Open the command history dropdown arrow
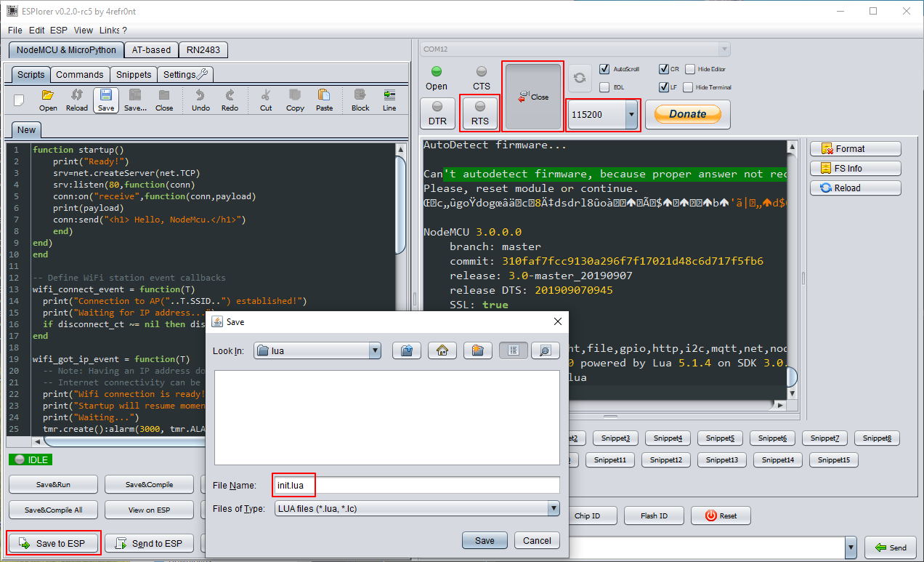The width and height of the screenshot is (924, 562). 851,547
